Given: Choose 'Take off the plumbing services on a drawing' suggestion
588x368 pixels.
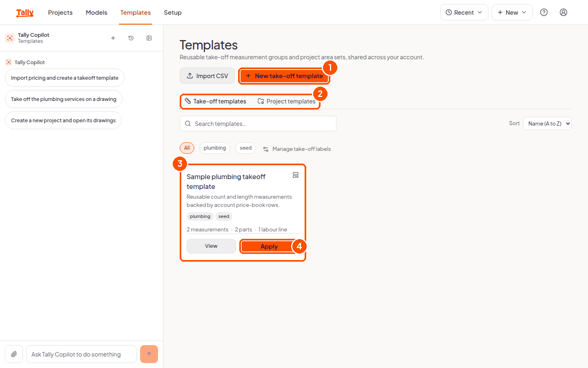Looking at the screenshot, I should pyautogui.click(x=64, y=99).
